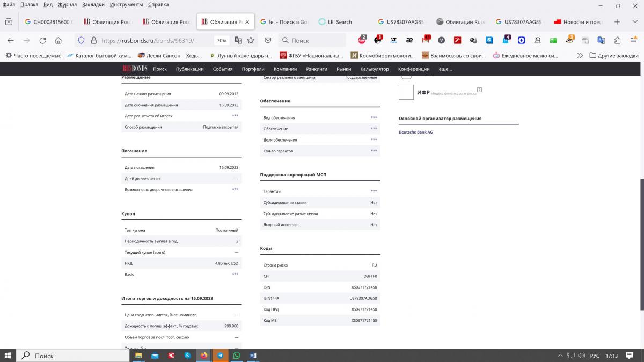
Task: Open Поиск in RusBonds navigation
Action: (160, 69)
